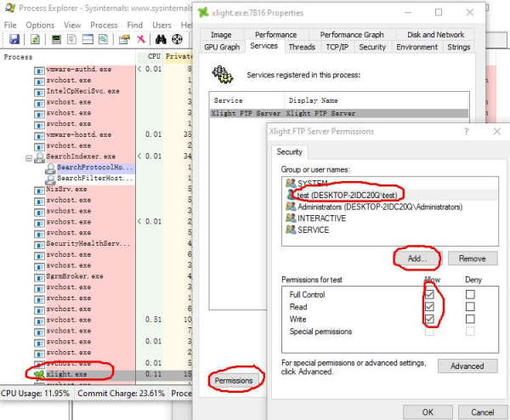
Task: Check Deny checkbox for Full Control
Action: 470,294
